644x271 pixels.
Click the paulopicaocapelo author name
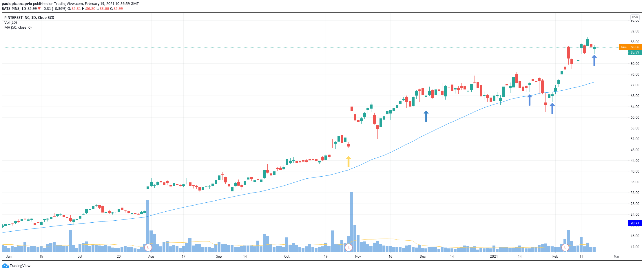[x=17, y=4]
